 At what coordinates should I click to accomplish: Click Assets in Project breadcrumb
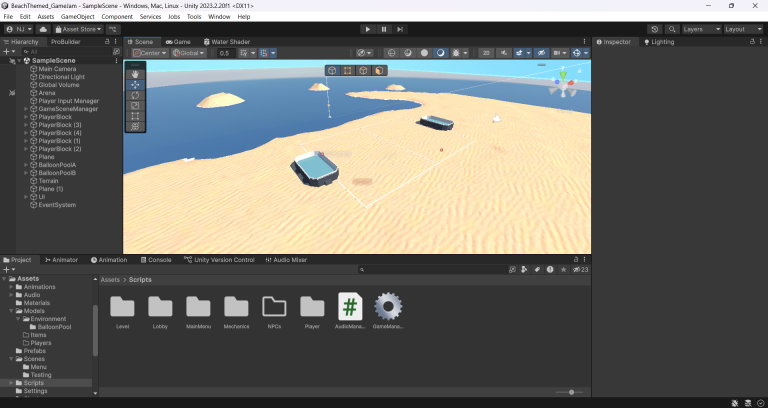[110, 280]
